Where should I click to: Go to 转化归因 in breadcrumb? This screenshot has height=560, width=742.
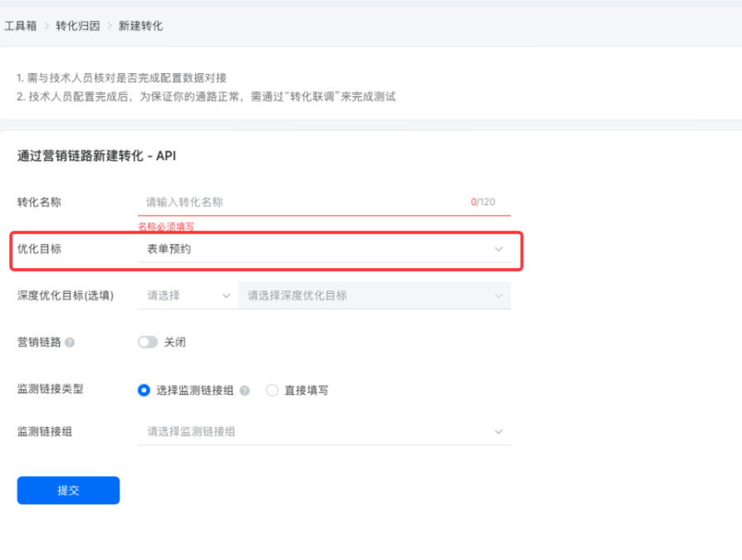[x=78, y=26]
